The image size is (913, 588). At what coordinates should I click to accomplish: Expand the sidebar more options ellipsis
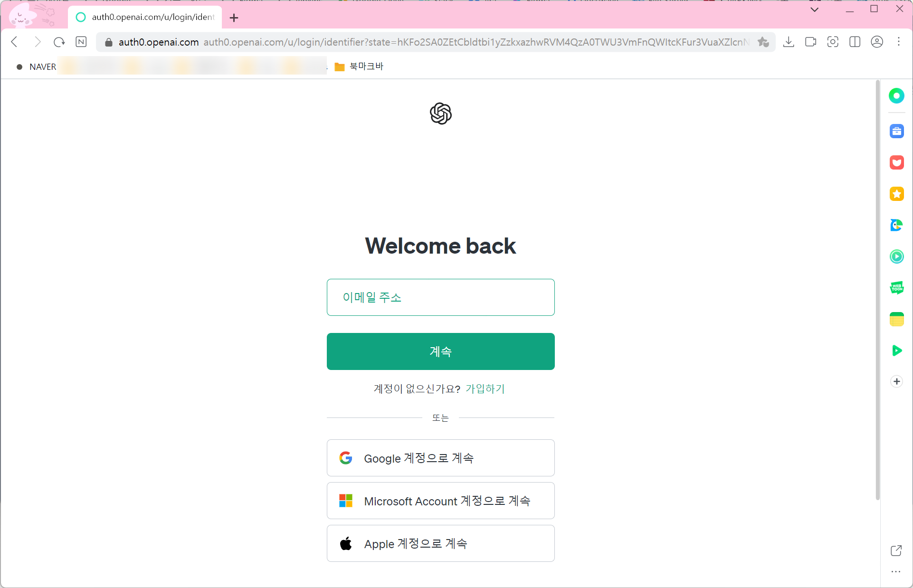tap(896, 572)
